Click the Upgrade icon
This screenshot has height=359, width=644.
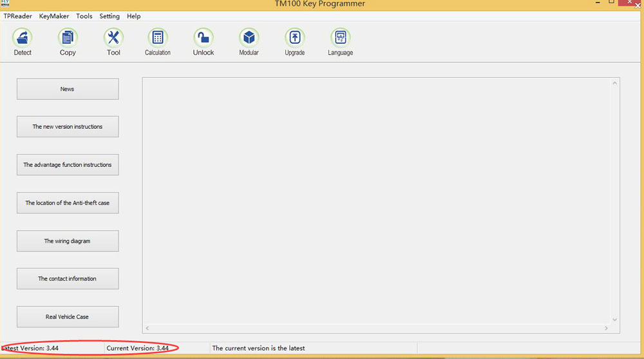(295, 38)
